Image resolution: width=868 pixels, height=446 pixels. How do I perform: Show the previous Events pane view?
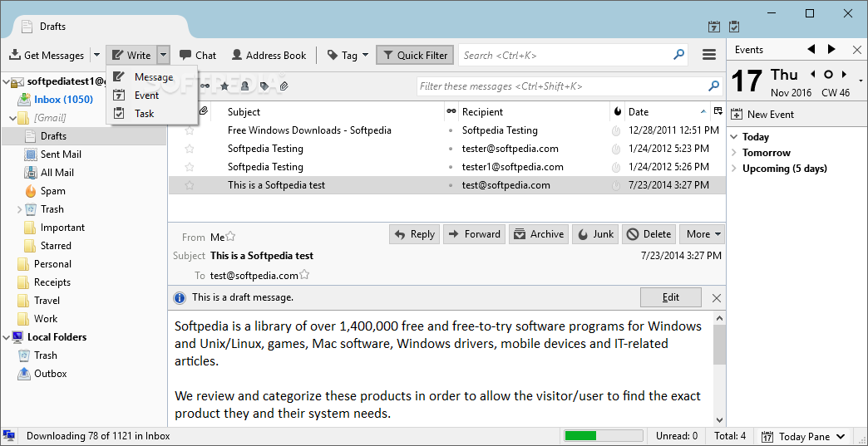[x=811, y=49]
